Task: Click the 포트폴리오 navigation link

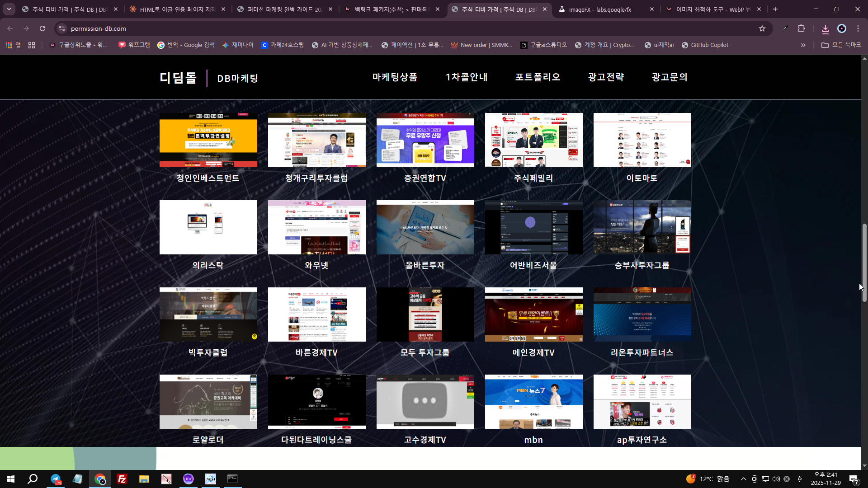Action: (538, 77)
